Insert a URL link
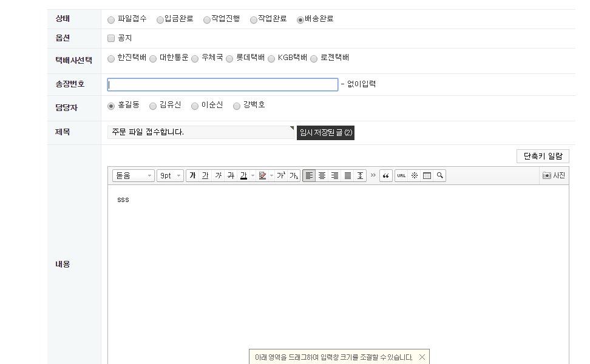590x364 pixels. [x=401, y=176]
